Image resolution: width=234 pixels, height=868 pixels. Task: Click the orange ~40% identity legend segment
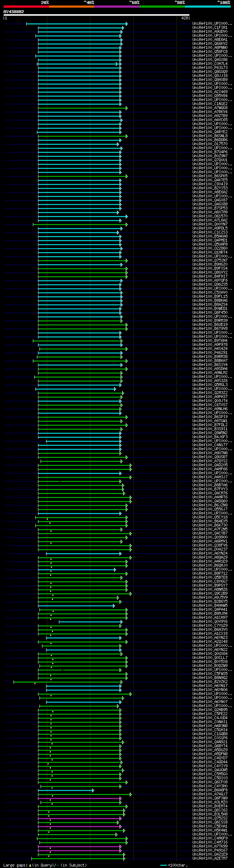[x=71, y=7]
